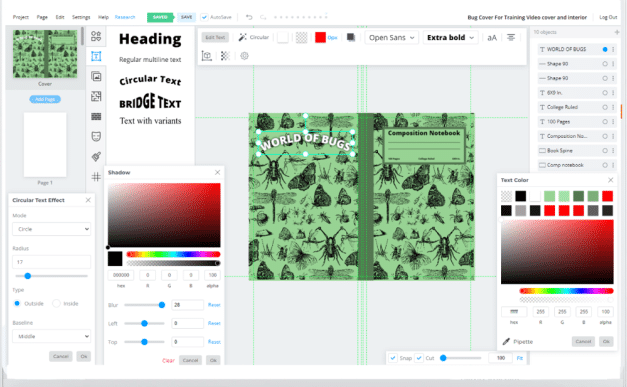This screenshot has height=387, width=627.
Task: Open the Research menu link
Action: pos(125,17)
